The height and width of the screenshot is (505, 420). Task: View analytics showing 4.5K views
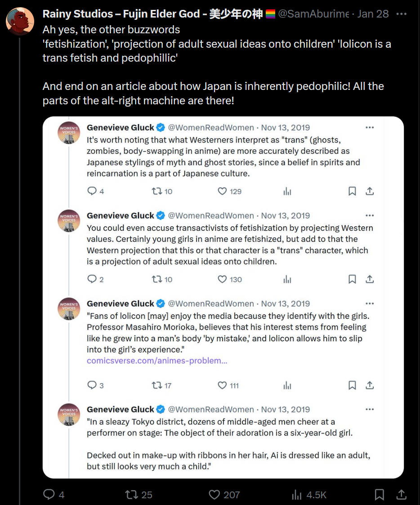297,495
